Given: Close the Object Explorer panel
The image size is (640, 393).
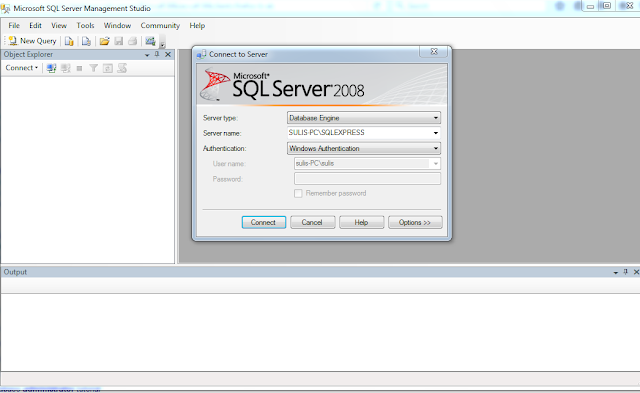Looking at the screenshot, I should coord(168,54).
